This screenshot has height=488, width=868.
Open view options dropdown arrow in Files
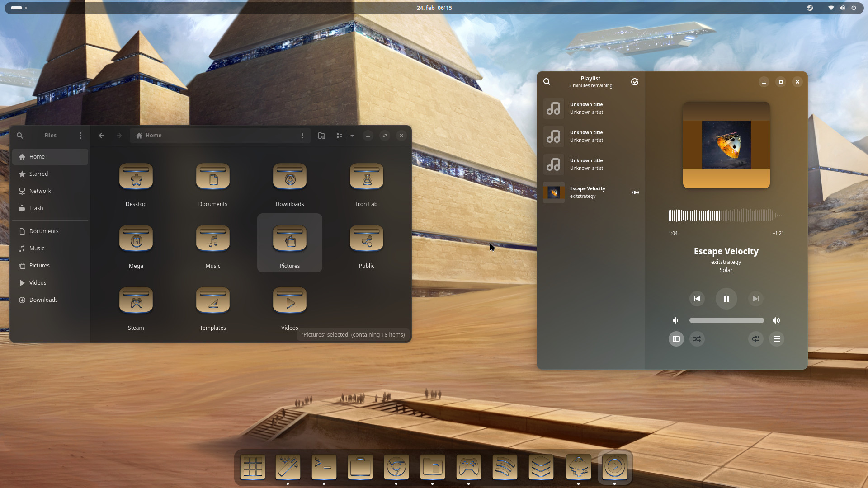(352, 136)
